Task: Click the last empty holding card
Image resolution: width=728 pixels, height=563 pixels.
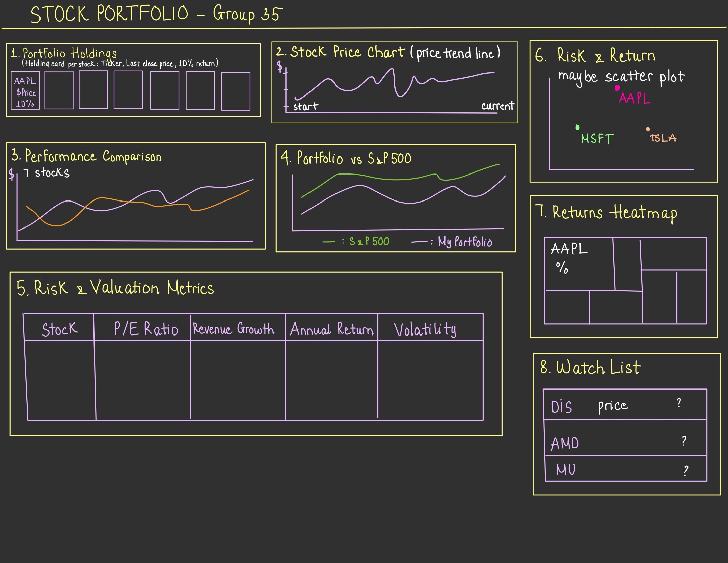Action: pyautogui.click(x=236, y=91)
